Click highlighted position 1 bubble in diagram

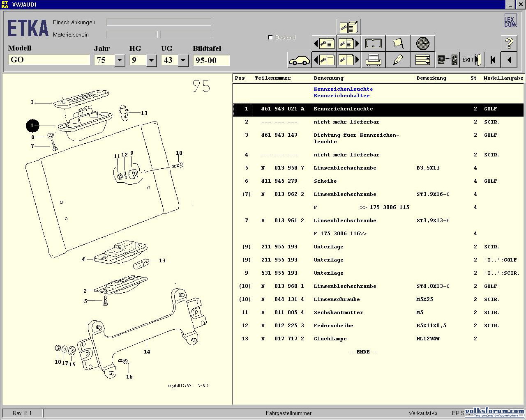(x=32, y=126)
